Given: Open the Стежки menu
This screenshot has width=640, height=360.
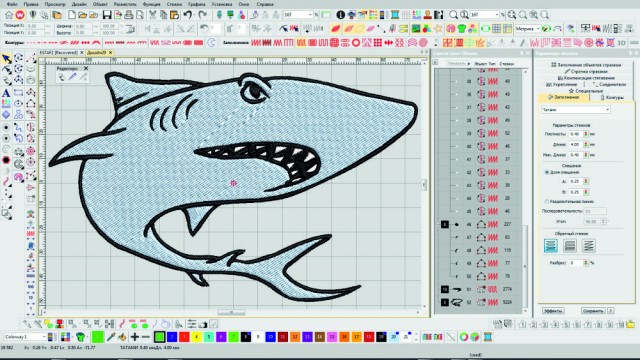Looking at the screenshot, I should point(174,4).
